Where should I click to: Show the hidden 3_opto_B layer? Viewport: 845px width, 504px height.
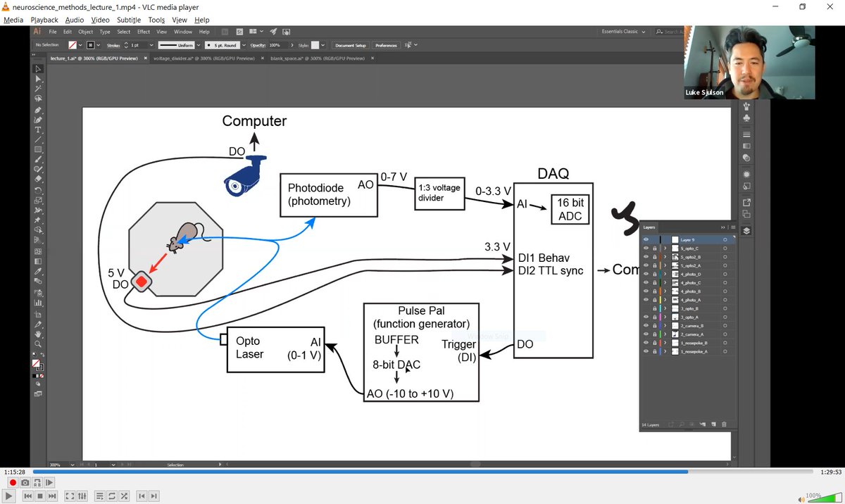click(x=646, y=308)
